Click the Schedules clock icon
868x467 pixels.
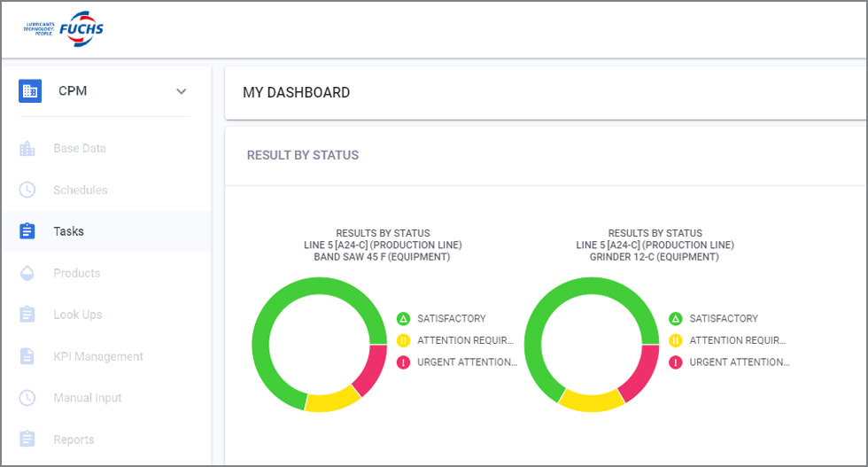[x=27, y=190]
